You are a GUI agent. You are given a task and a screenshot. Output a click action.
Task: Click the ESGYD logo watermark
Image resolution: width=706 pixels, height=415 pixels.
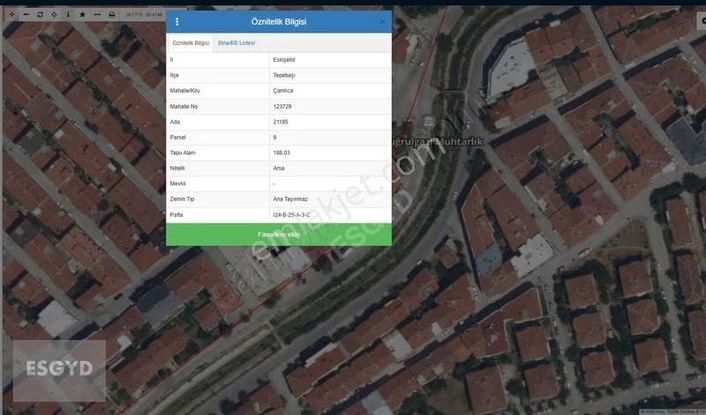pyautogui.click(x=58, y=367)
